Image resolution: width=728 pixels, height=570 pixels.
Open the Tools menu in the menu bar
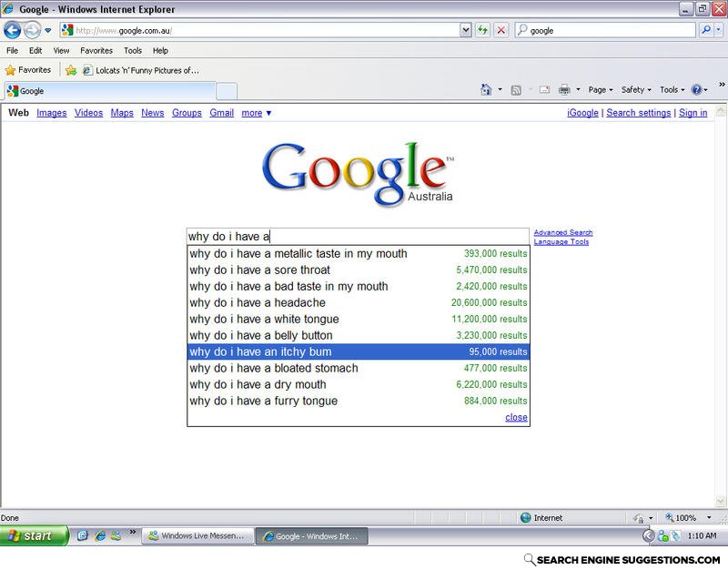click(x=133, y=51)
